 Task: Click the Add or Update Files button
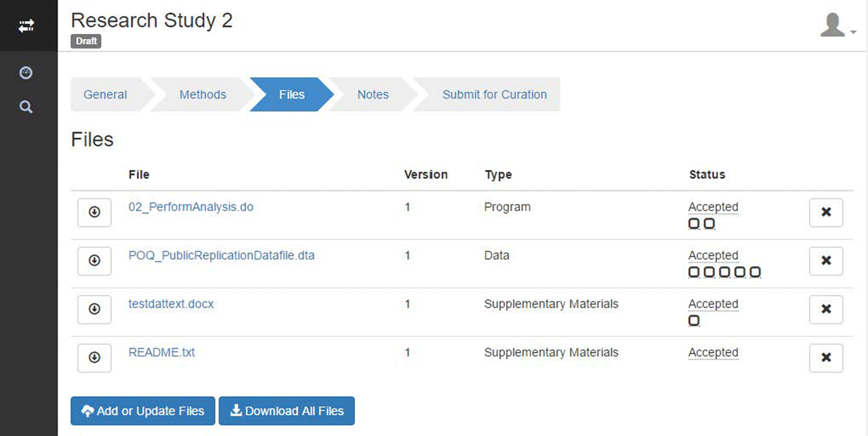[x=142, y=411]
